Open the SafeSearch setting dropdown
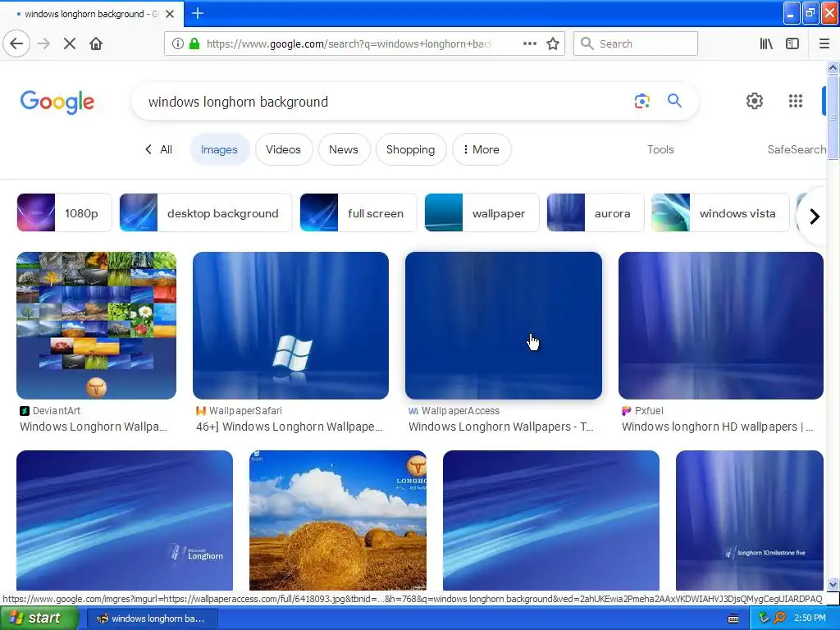840x630 pixels. [797, 149]
